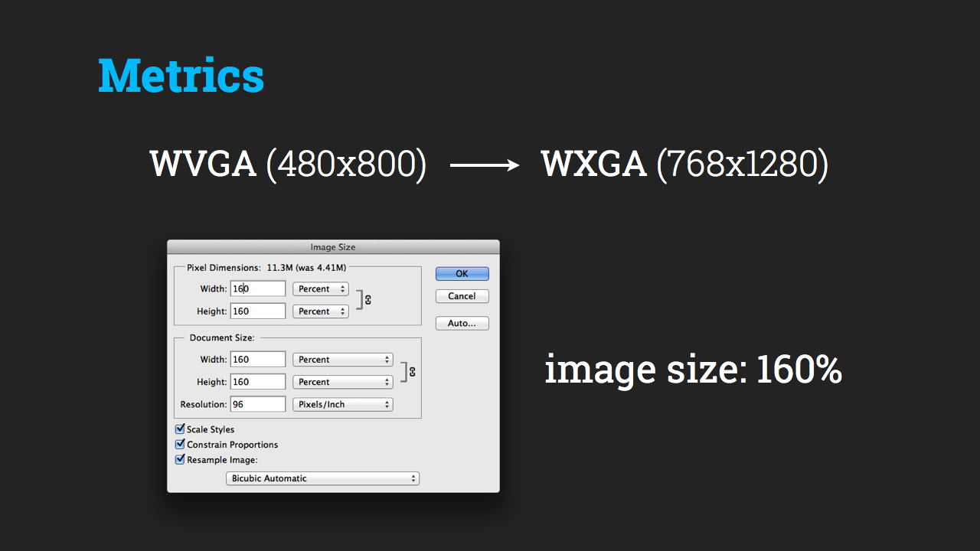
Task: Open Document Size Width Percent dropdown
Action: (343, 359)
